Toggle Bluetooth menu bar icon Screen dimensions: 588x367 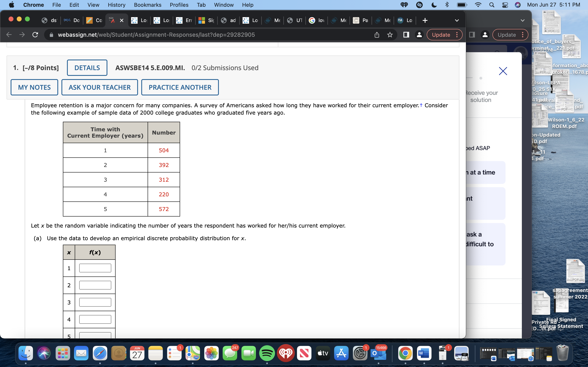click(x=447, y=5)
